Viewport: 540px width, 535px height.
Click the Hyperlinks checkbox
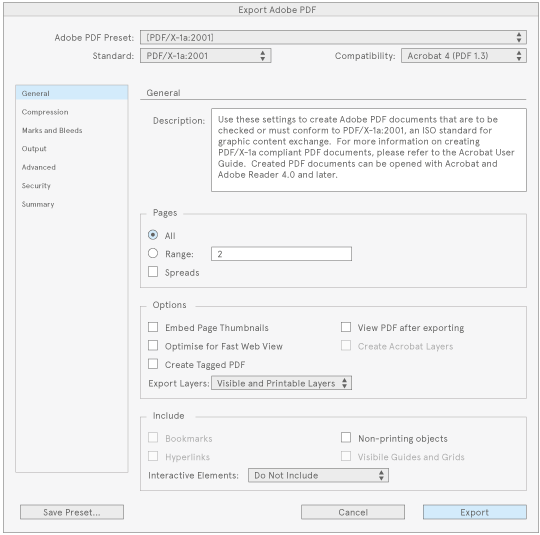(x=153, y=456)
